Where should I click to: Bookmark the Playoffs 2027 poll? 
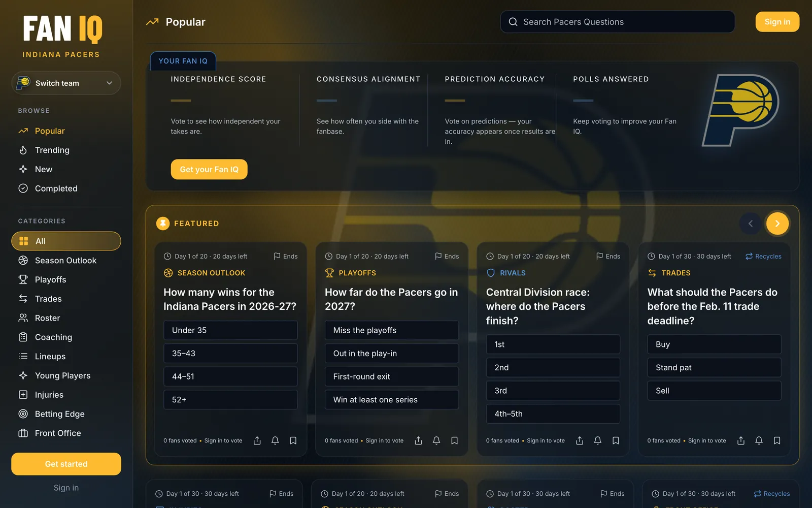click(x=455, y=440)
